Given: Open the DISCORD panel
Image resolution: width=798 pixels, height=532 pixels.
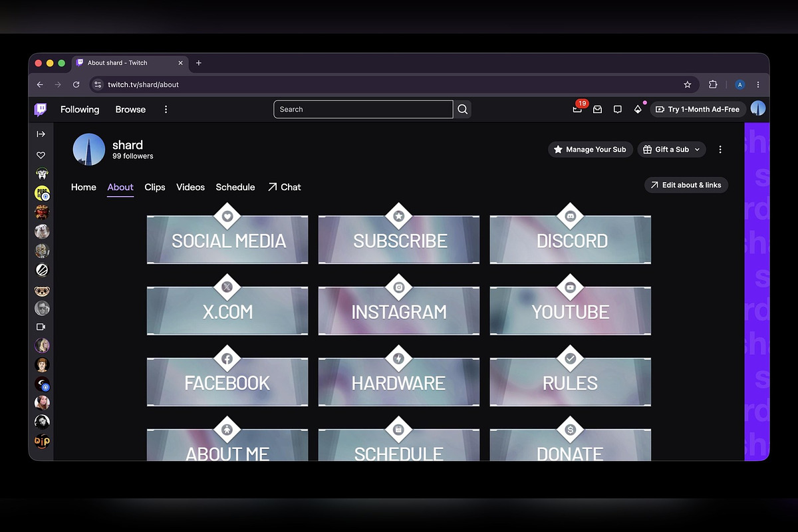Looking at the screenshot, I should (571, 234).
